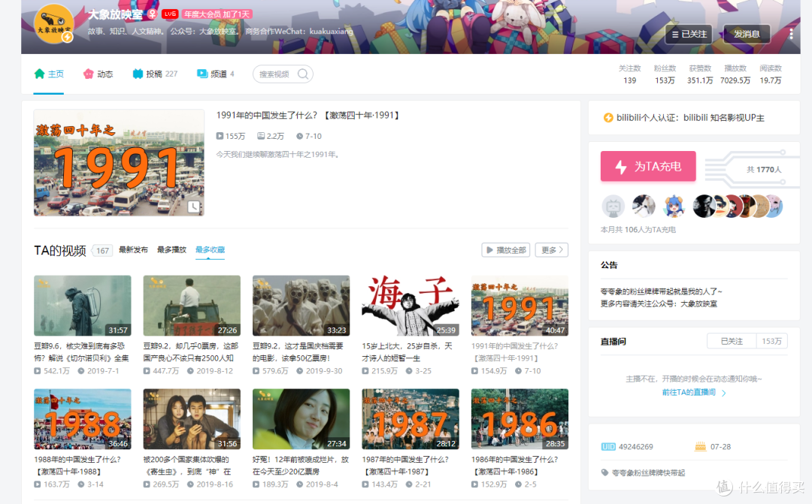Screen dimensions: 812x504
Task: Open the featured video title 1991年的中国发生了什么
Action: (308, 116)
